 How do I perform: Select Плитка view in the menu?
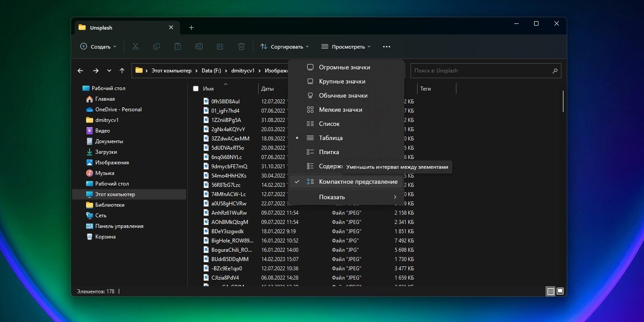pos(329,152)
